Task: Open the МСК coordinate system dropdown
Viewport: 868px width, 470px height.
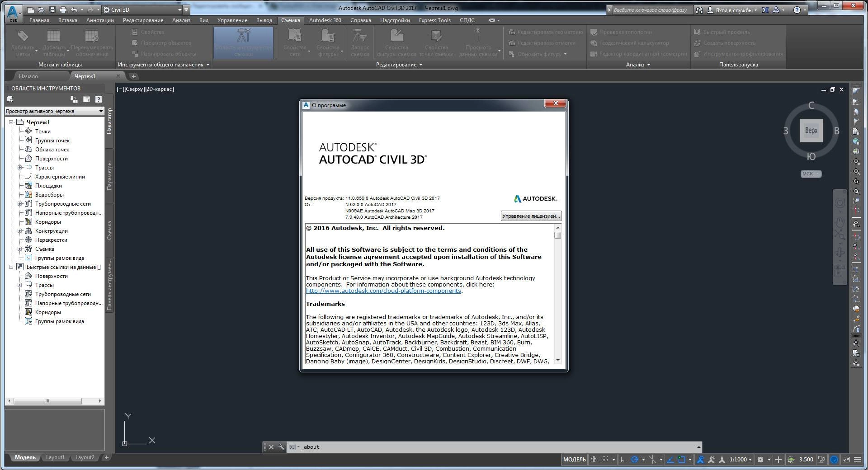Action: pyautogui.click(x=811, y=174)
